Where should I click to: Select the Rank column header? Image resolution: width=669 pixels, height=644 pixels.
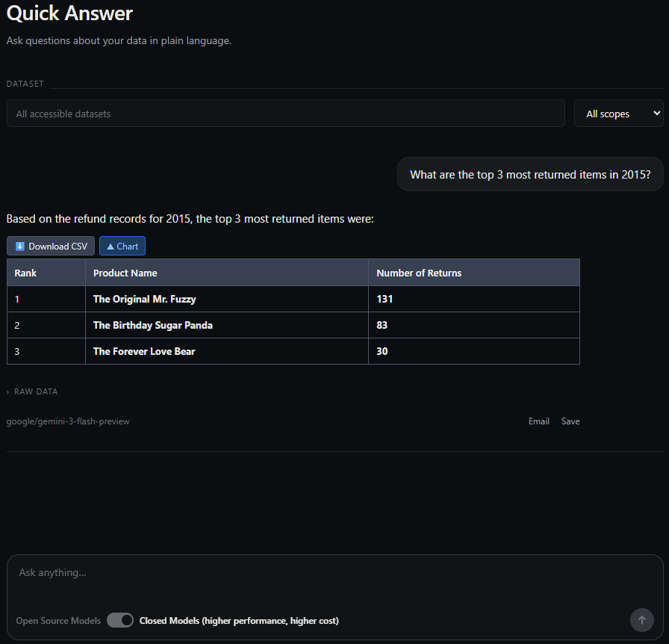46,273
